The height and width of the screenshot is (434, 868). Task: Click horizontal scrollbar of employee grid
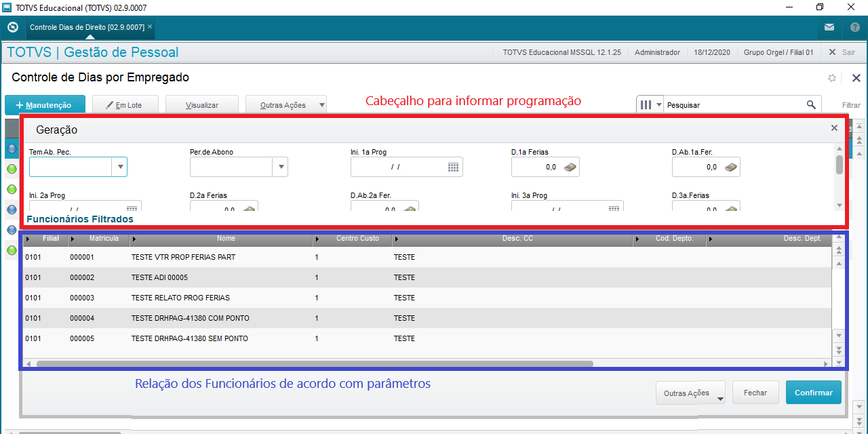(x=315, y=363)
